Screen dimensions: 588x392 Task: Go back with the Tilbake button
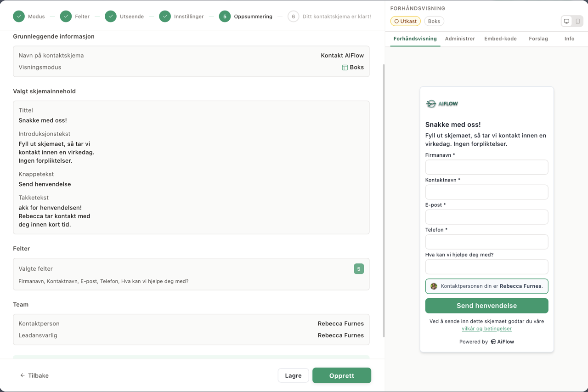[34, 375]
